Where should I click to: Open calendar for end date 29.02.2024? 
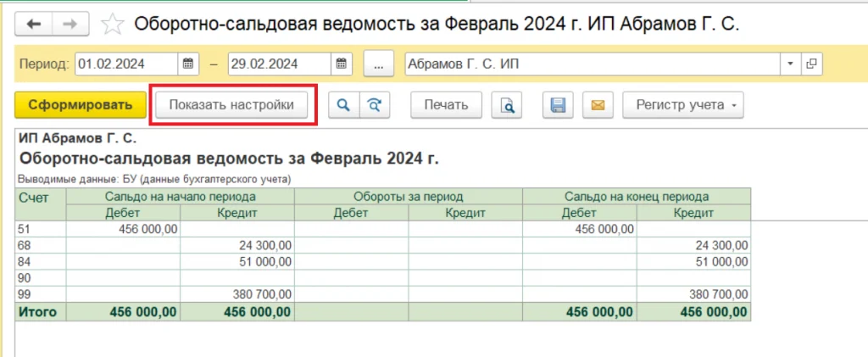pyautogui.click(x=341, y=64)
